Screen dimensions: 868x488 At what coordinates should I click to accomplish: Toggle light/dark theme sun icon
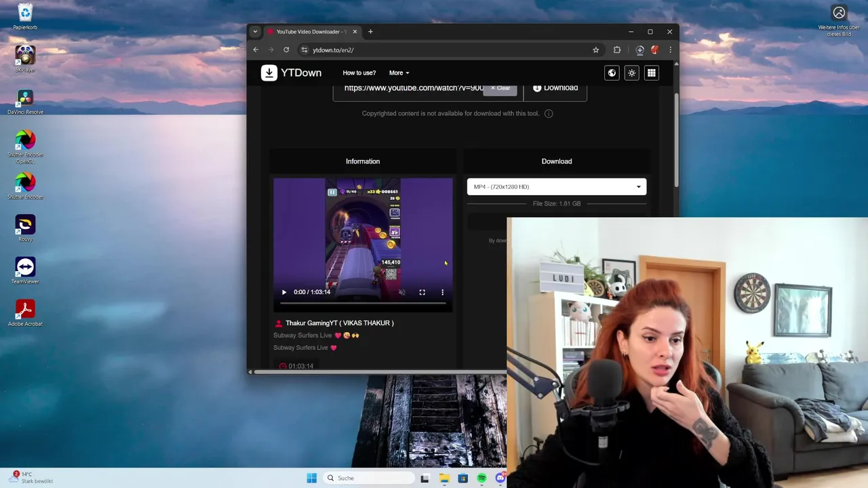pos(632,73)
